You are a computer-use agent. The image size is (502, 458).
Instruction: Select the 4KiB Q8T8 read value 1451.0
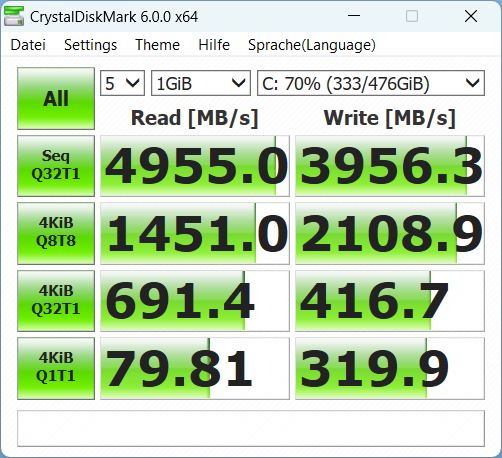click(x=195, y=233)
